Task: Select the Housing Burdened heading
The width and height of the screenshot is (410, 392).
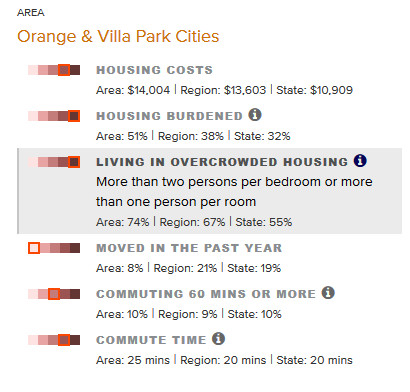Action: tap(170, 116)
